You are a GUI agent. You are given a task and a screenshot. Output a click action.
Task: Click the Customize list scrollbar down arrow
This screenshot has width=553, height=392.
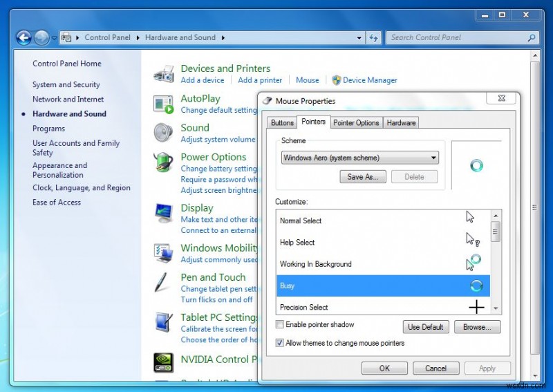pyautogui.click(x=496, y=308)
